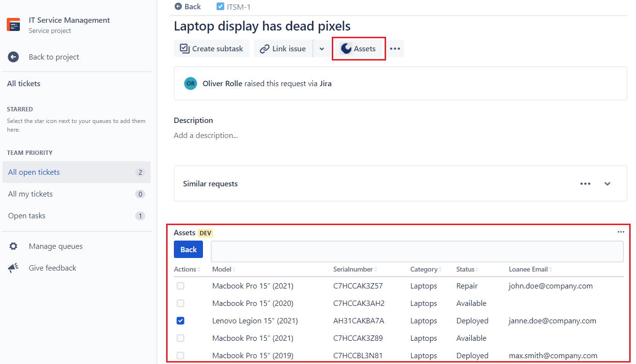
Task: Click the blue Back button in Assets
Action: pyautogui.click(x=188, y=249)
